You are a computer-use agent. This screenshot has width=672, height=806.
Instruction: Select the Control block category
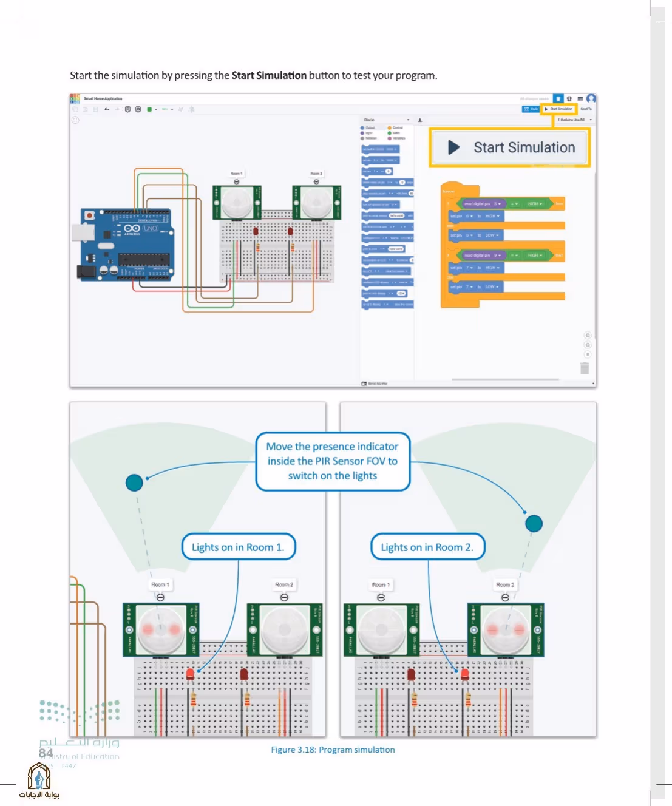pos(396,127)
